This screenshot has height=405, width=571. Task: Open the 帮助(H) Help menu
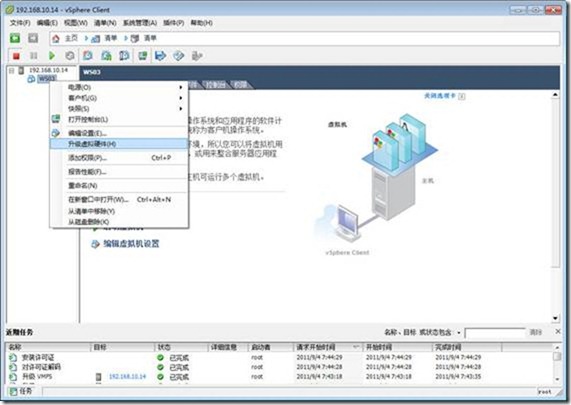(202, 23)
